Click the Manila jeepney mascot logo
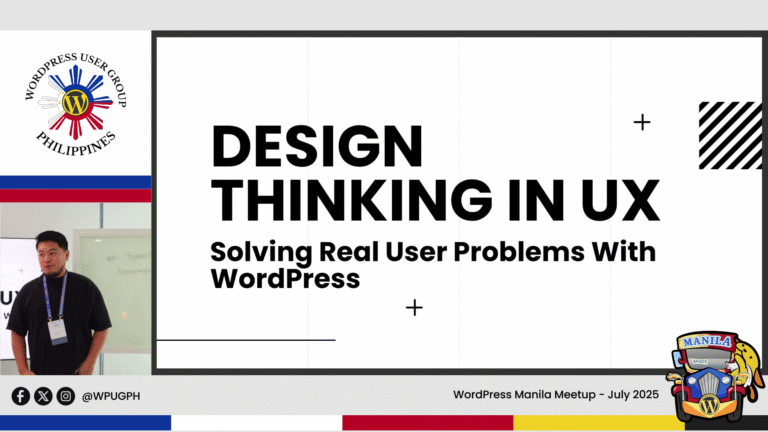Screen dimensions: 768x432 coord(708,375)
